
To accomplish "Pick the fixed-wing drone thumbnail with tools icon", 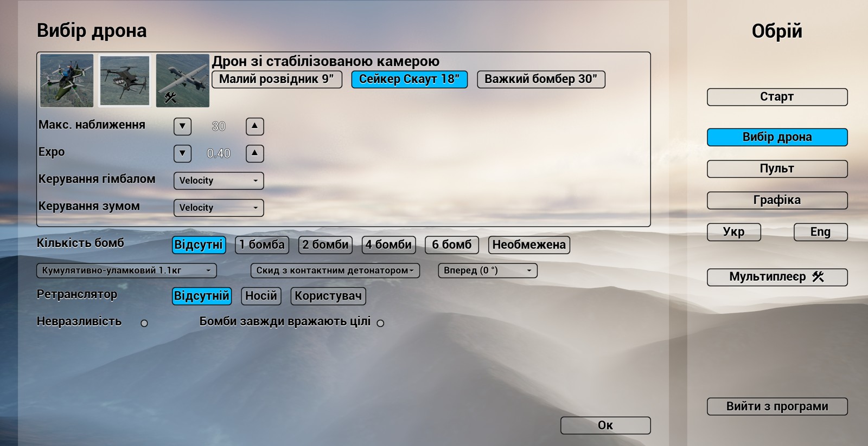I will 183,80.
